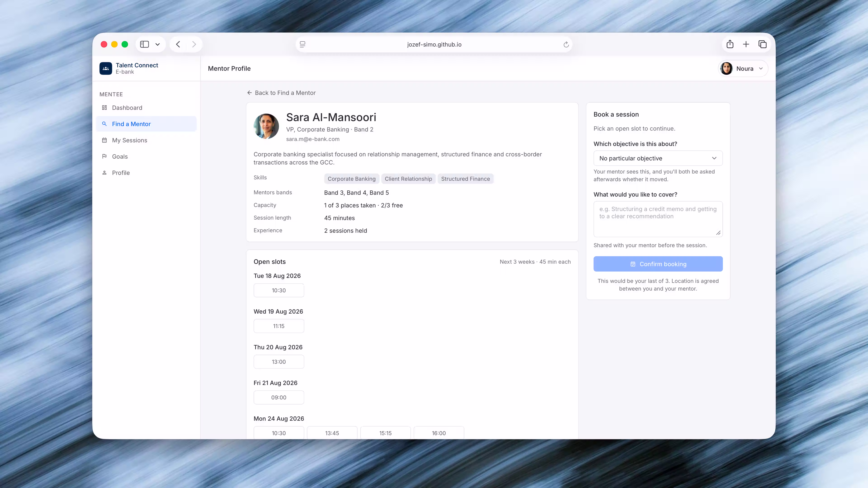The height and width of the screenshot is (488, 868).
Task: Select the 16:00 slot on Mon 24 Aug
Action: pyautogui.click(x=439, y=433)
